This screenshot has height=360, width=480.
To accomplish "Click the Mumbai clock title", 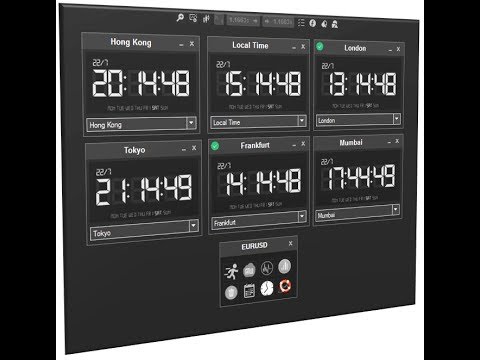I will coord(351,142).
